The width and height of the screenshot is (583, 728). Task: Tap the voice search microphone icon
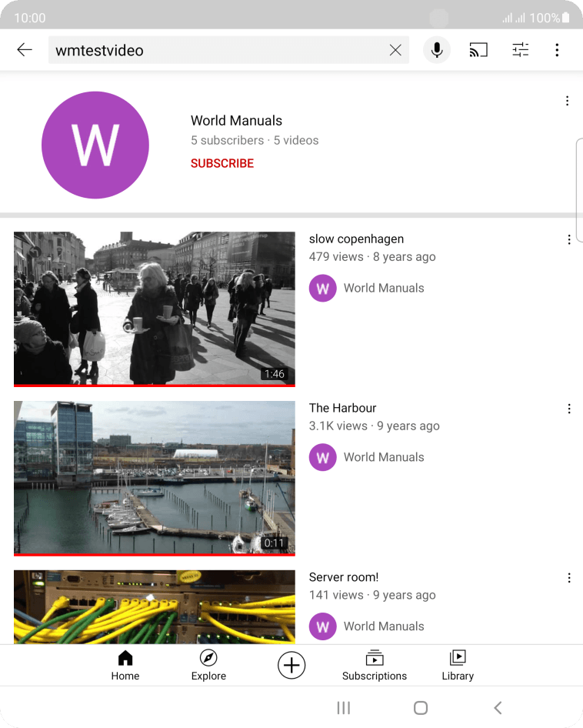click(436, 50)
